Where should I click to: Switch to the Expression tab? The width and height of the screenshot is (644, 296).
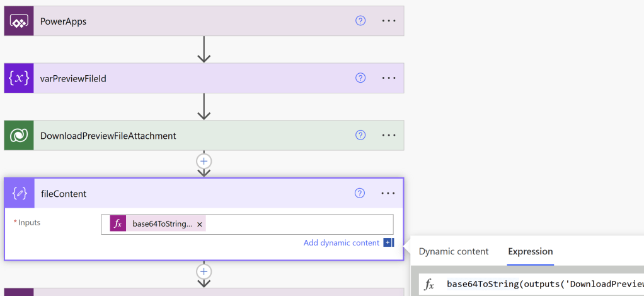531,251
